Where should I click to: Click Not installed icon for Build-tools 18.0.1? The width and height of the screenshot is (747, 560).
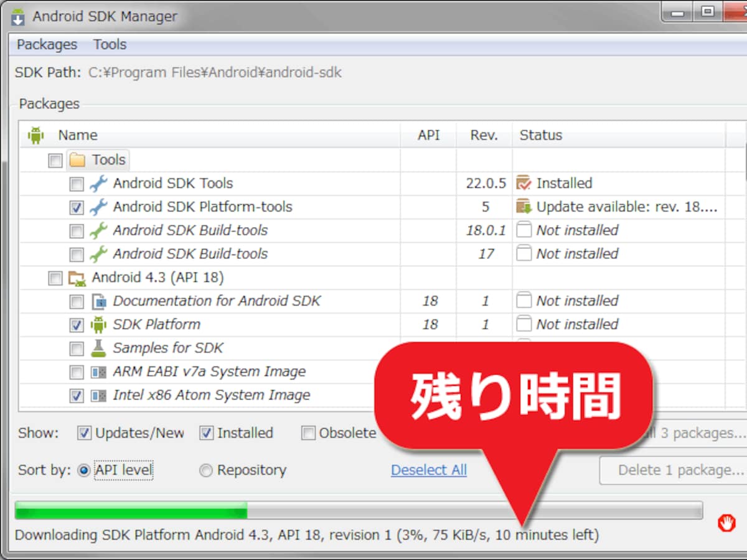[x=525, y=230]
